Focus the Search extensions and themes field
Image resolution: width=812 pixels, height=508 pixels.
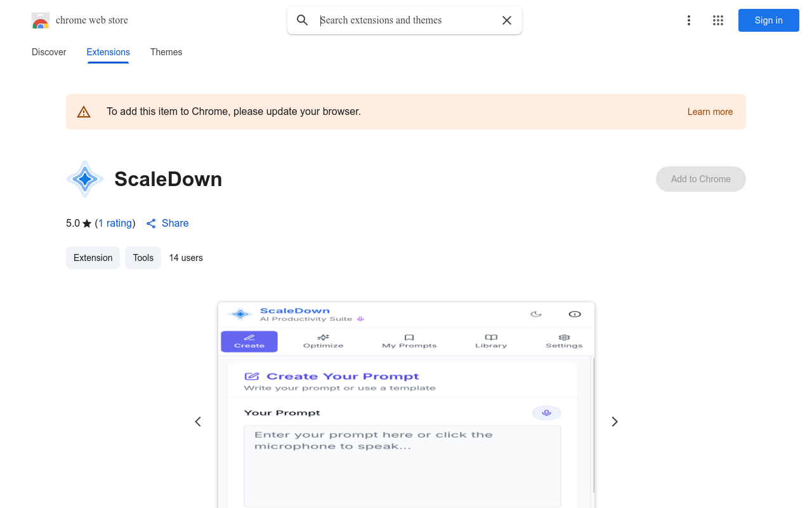(406, 20)
